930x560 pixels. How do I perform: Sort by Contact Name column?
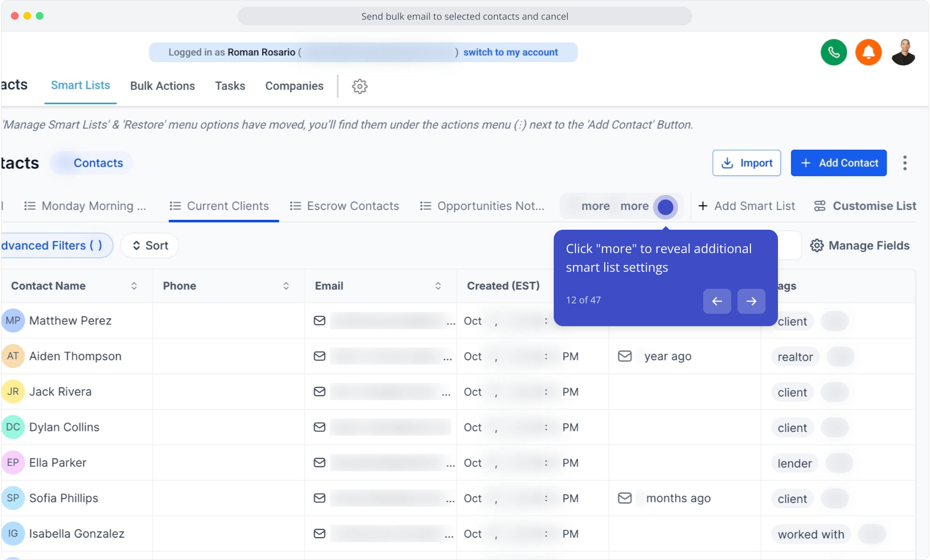[x=134, y=286]
